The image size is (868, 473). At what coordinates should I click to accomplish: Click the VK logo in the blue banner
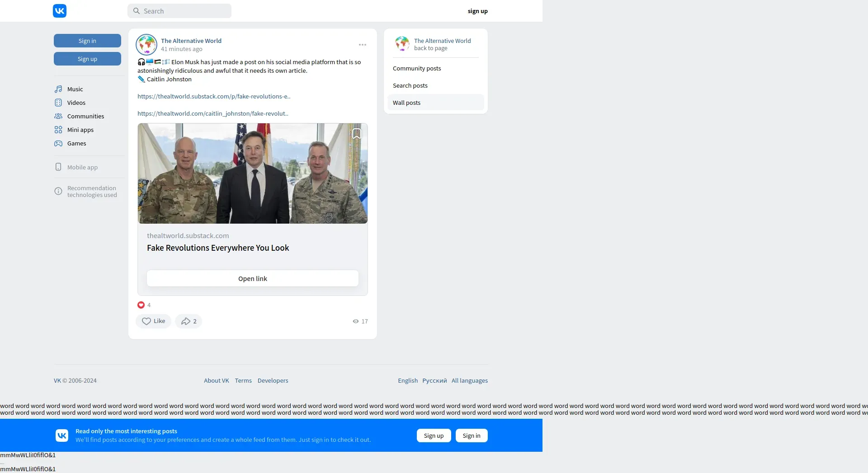tap(62, 436)
